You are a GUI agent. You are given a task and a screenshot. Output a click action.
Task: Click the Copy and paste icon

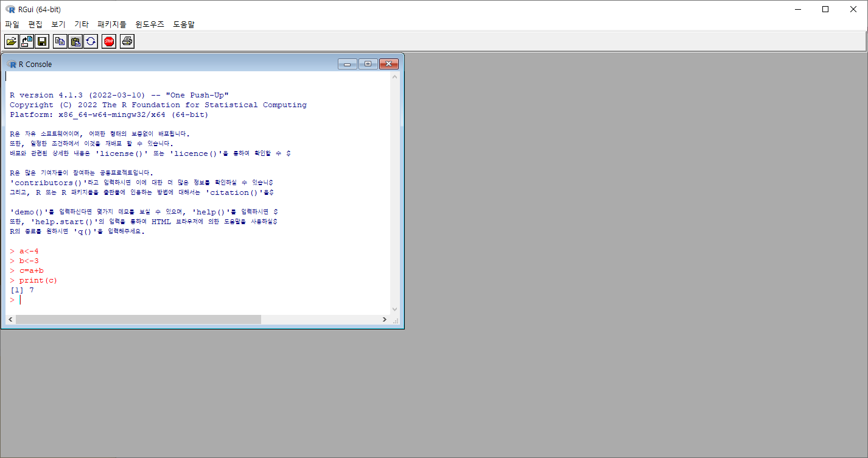(91, 41)
